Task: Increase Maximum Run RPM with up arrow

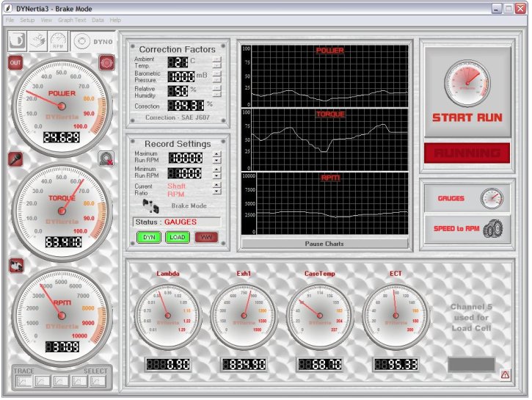Action: [216, 154]
